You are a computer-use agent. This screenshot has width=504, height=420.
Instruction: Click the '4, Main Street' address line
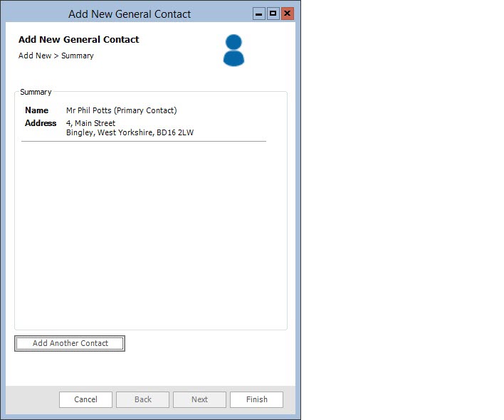pyautogui.click(x=90, y=123)
